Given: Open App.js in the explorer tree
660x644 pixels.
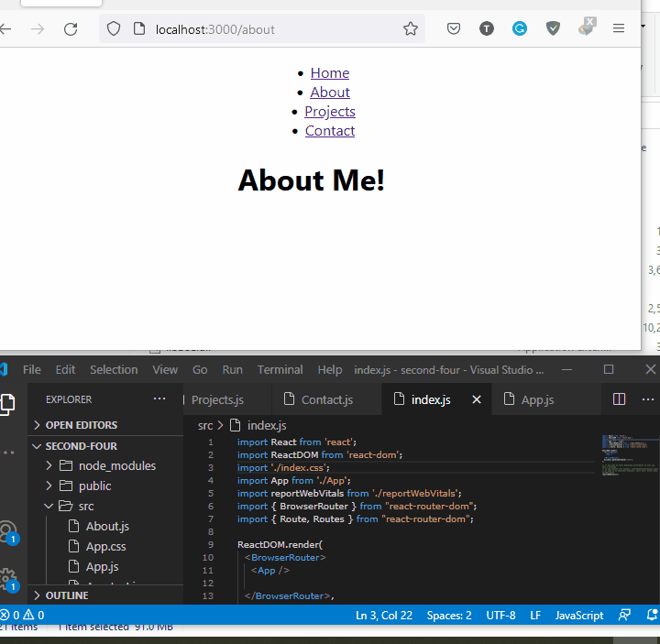Looking at the screenshot, I should click(103, 567).
